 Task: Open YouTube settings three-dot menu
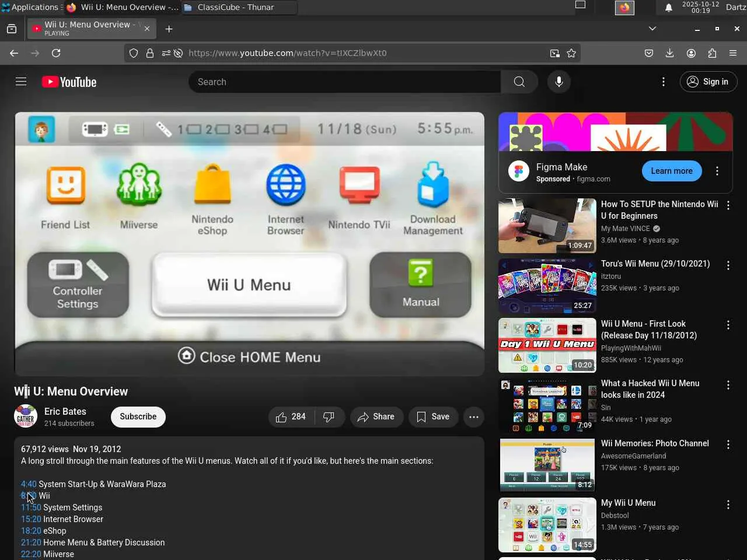pyautogui.click(x=663, y=82)
